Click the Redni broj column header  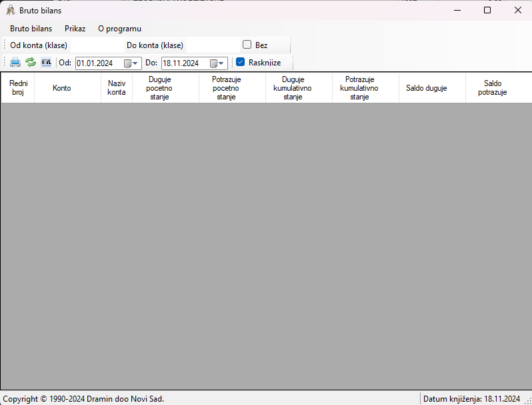tap(18, 88)
